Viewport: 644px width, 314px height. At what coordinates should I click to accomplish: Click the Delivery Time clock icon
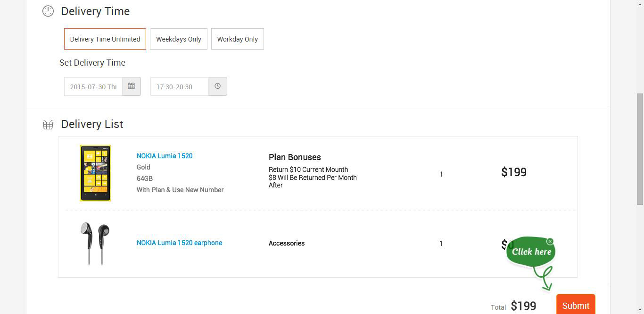click(x=48, y=11)
